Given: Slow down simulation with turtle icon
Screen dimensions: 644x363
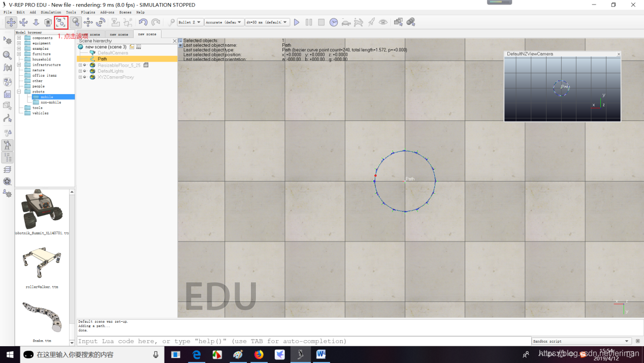Looking at the screenshot, I should (346, 22).
